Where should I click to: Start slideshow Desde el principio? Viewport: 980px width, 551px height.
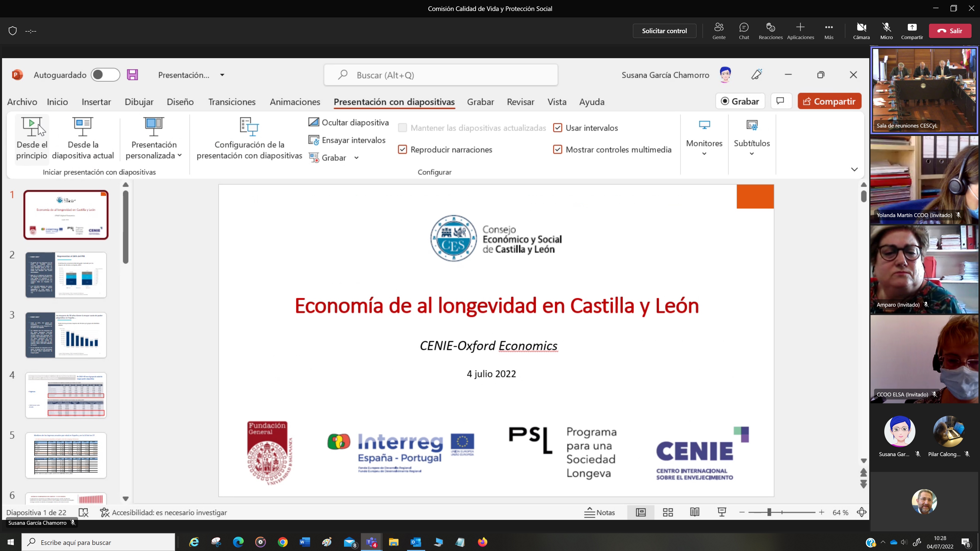coord(32,139)
